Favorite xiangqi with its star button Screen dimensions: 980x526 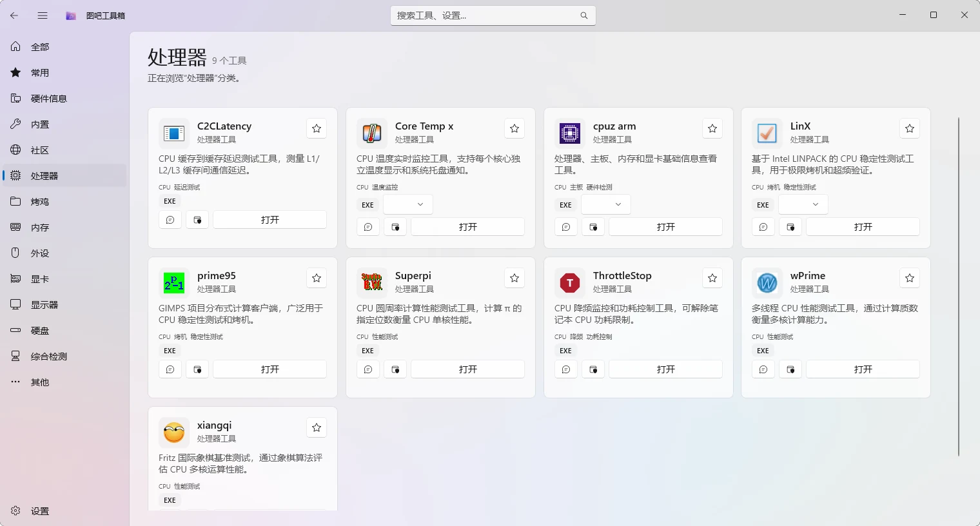point(317,427)
